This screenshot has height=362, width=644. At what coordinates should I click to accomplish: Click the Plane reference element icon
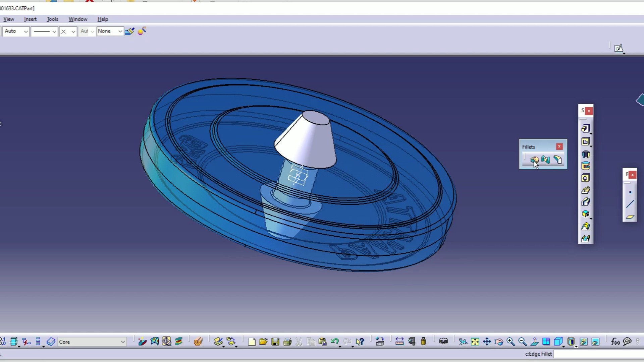pyautogui.click(x=630, y=217)
